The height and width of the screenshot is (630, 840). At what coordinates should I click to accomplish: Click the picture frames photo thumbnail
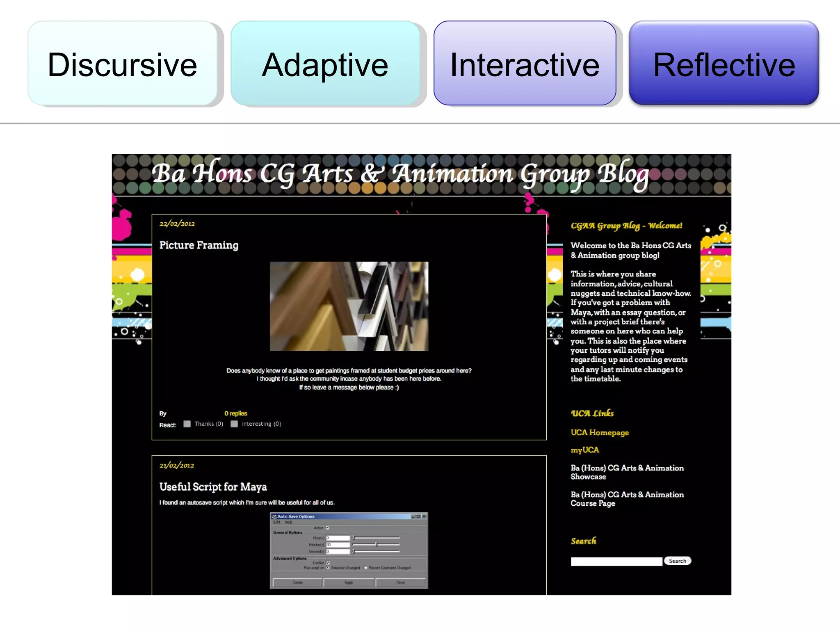click(349, 306)
